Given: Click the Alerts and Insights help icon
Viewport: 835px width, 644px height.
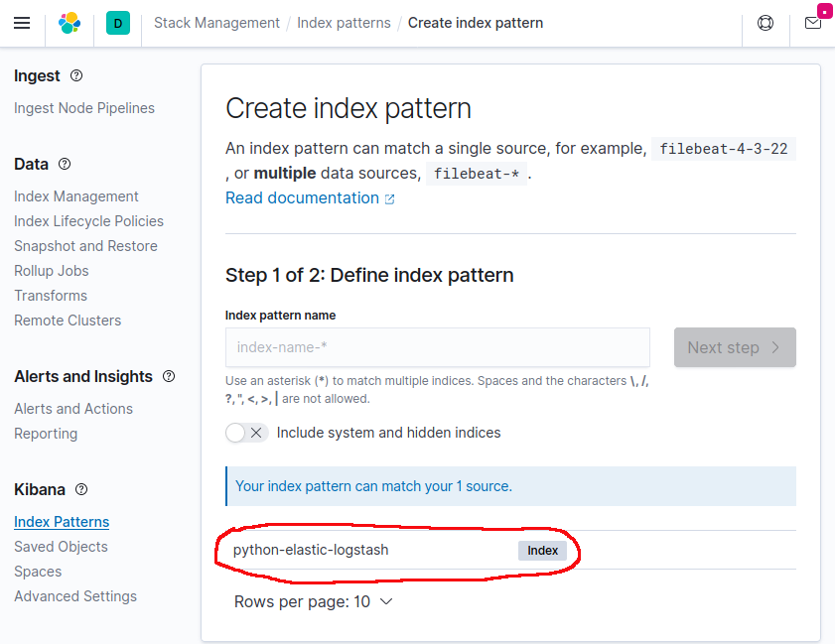Looking at the screenshot, I should pyautogui.click(x=169, y=377).
